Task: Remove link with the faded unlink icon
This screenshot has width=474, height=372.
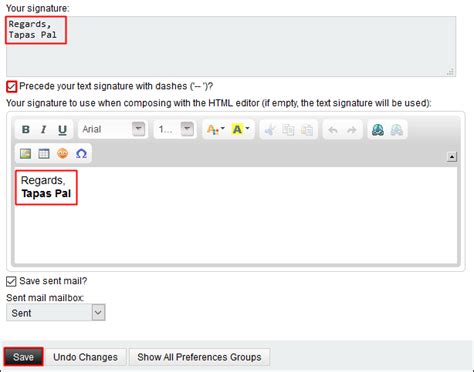Action: click(396, 130)
